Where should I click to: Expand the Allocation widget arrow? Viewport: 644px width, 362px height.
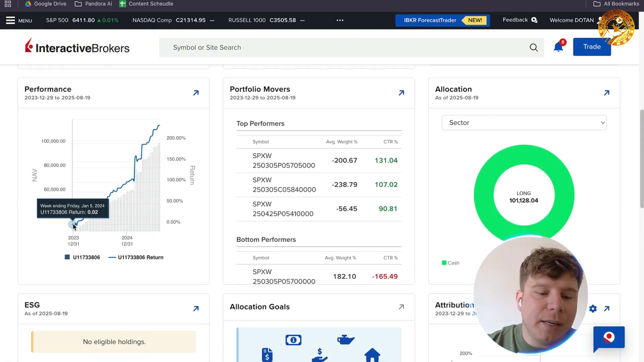coord(606,93)
